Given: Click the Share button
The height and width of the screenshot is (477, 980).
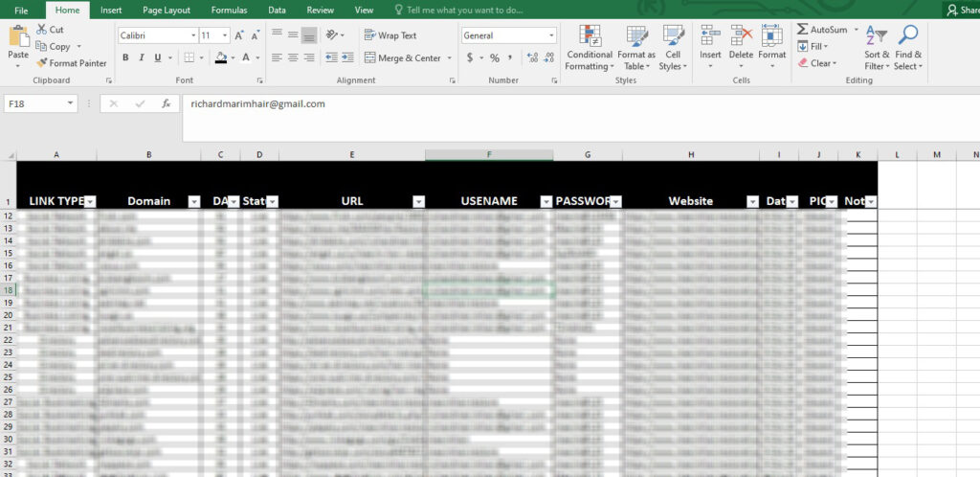Looking at the screenshot, I should pyautogui.click(x=963, y=10).
